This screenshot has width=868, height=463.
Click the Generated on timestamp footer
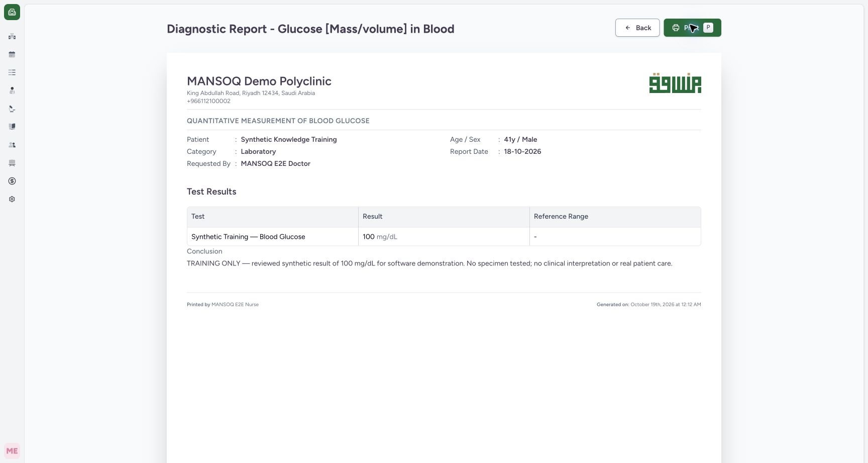649,305
